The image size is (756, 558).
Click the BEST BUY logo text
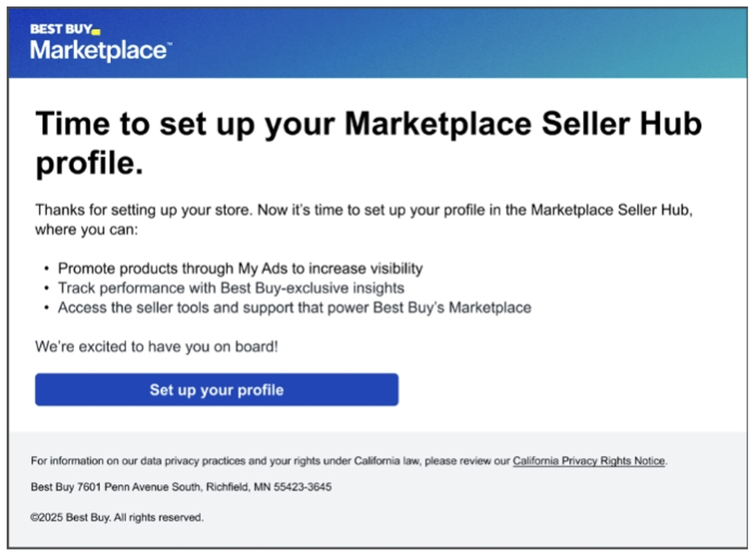click(x=61, y=29)
